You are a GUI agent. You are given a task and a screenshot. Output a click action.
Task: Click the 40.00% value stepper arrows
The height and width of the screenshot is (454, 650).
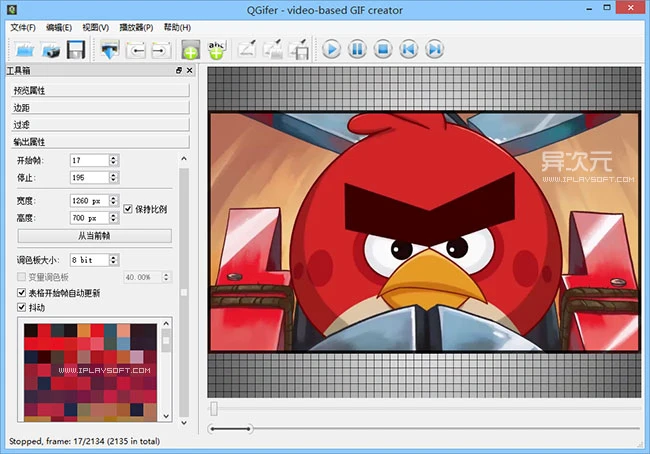(x=166, y=277)
